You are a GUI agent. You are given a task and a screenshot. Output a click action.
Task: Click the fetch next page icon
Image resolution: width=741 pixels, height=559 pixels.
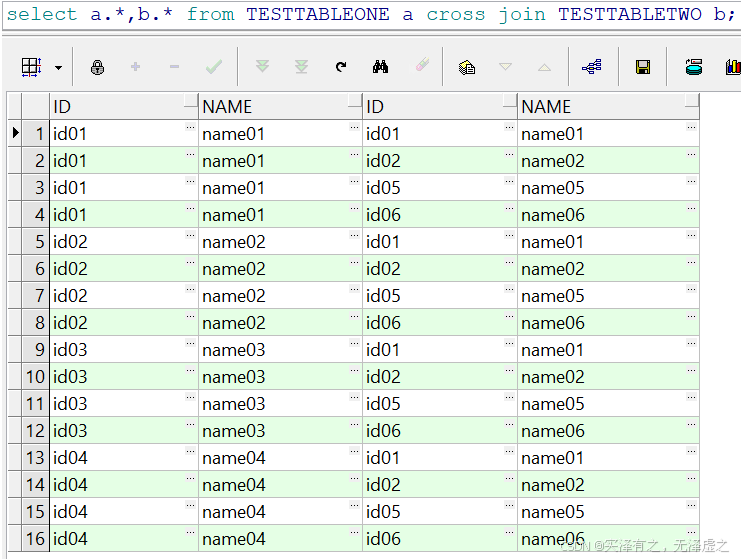pyautogui.click(x=262, y=67)
